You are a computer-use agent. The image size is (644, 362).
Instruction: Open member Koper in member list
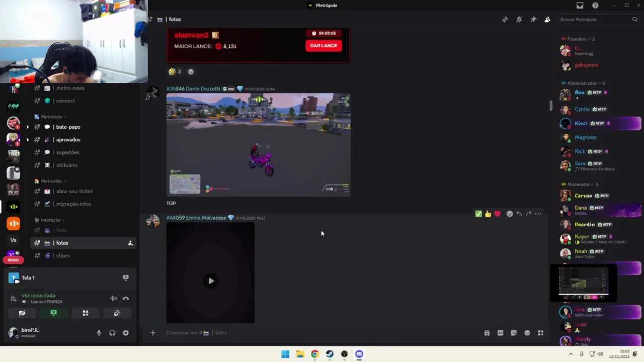[601, 238]
